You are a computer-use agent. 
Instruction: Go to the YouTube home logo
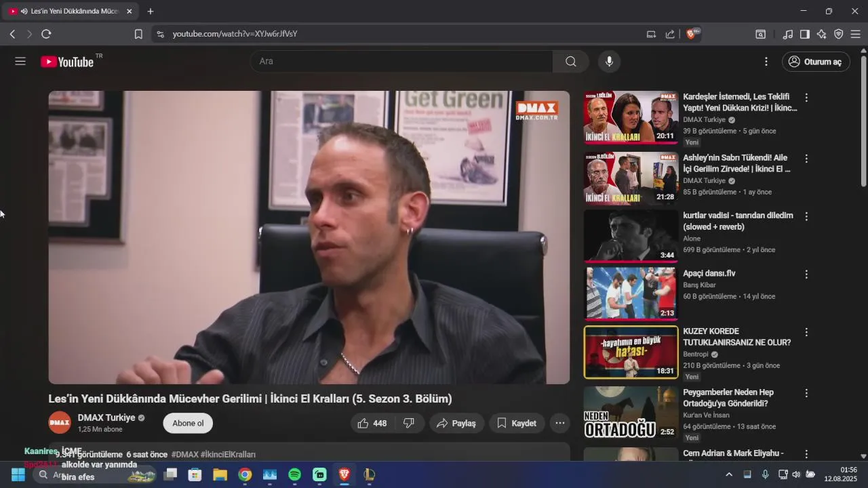click(66, 62)
